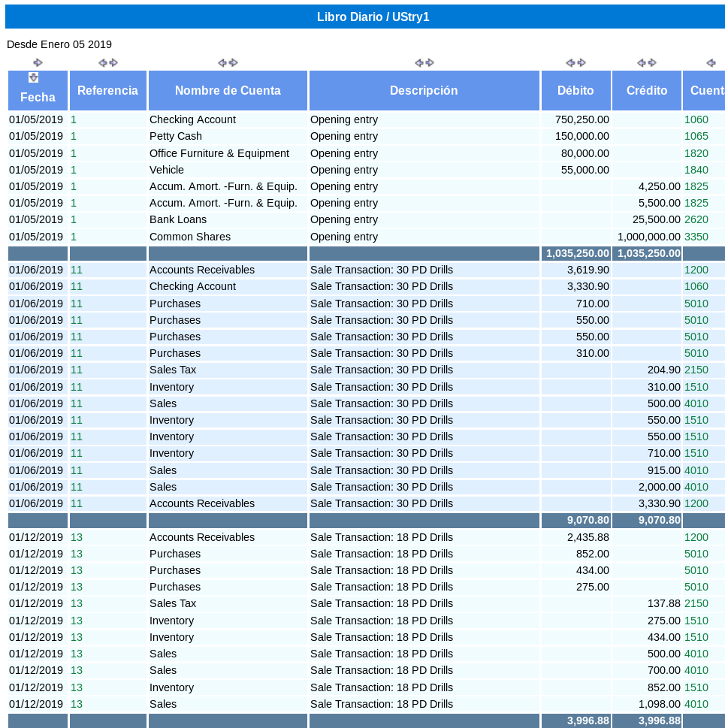Open account 1825 on the 4,250.00 credit row
This screenshot has width=725, height=728.
click(696, 186)
